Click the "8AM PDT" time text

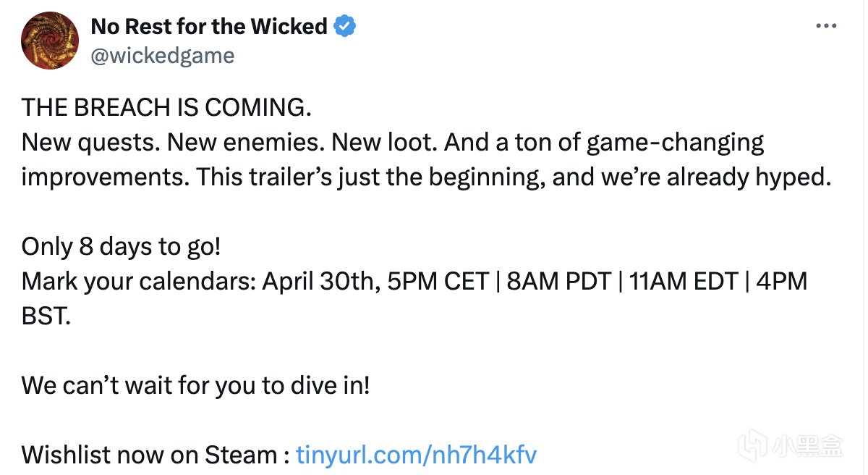pyautogui.click(x=558, y=281)
